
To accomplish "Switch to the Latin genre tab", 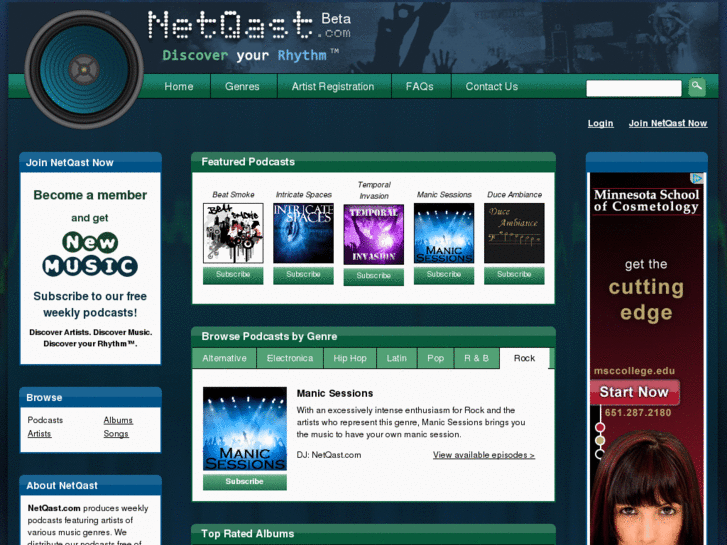I will pyautogui.click(x=396, y=358).
